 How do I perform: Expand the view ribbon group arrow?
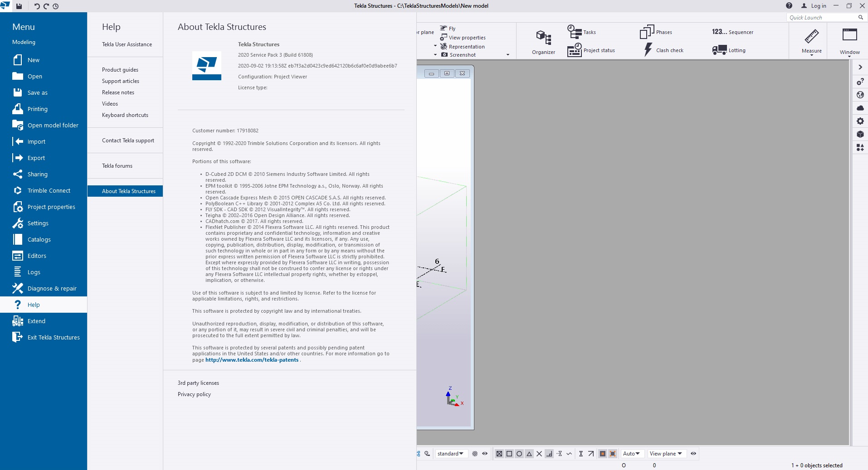507,55
